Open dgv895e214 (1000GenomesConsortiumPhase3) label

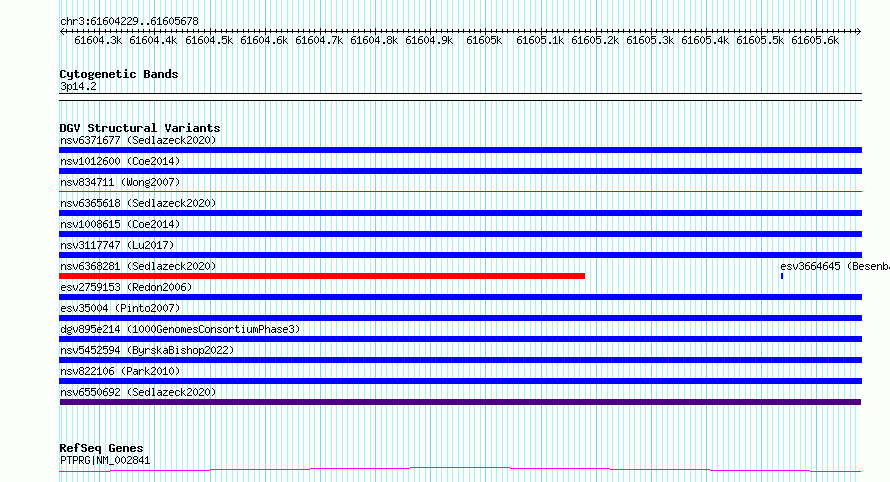[180, 329]
